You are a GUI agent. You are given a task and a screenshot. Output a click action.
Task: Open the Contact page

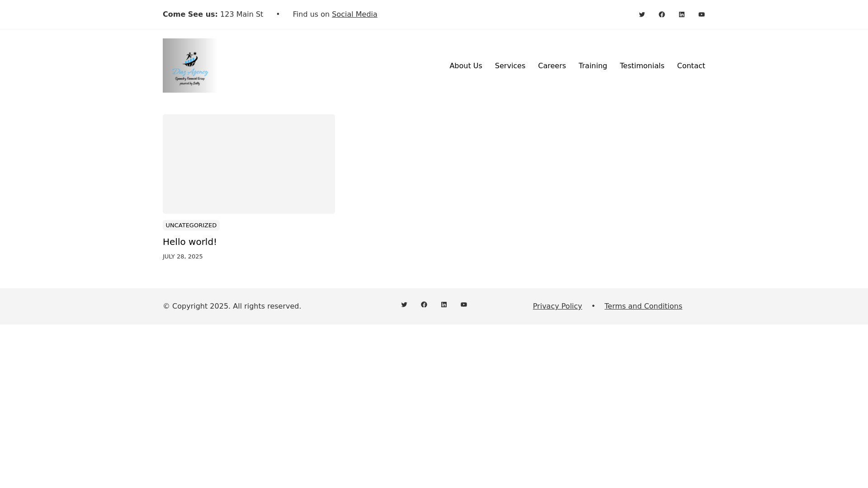pyautogui.click(x=691, y=66)
